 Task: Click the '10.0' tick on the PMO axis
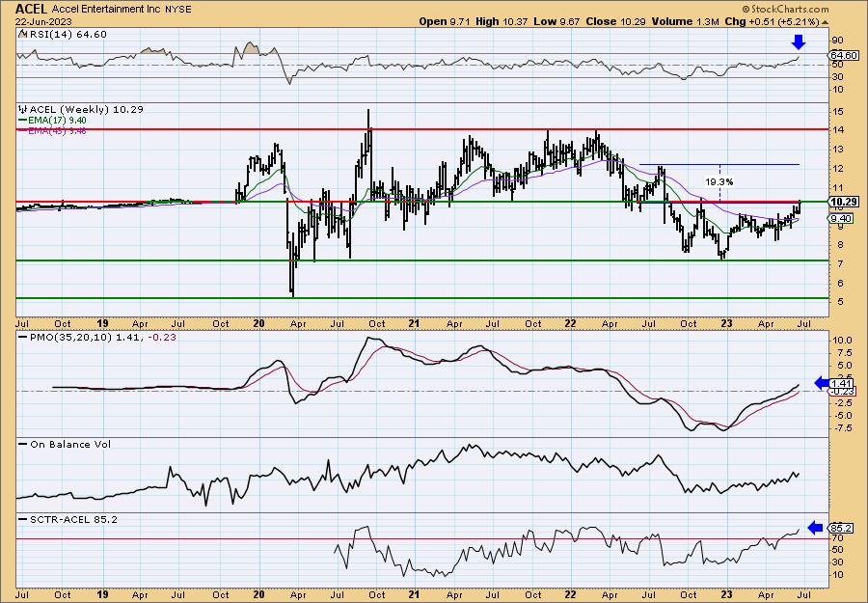point(841,341)
